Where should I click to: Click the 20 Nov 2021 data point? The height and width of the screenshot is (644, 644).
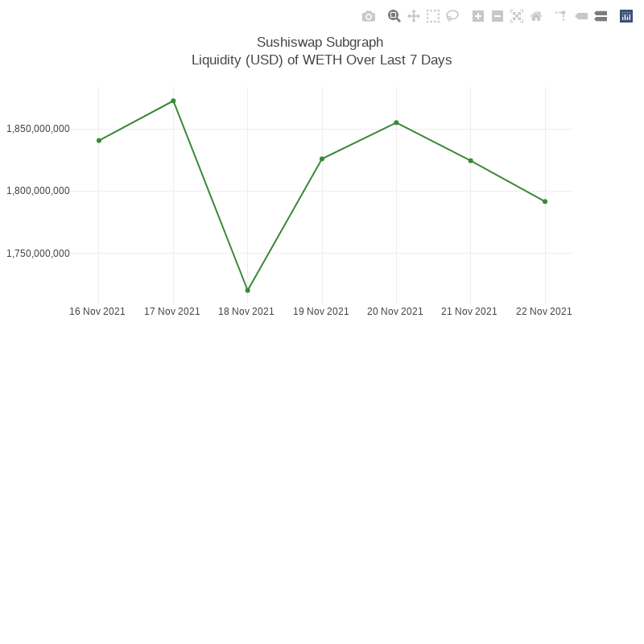click(396, 123)
